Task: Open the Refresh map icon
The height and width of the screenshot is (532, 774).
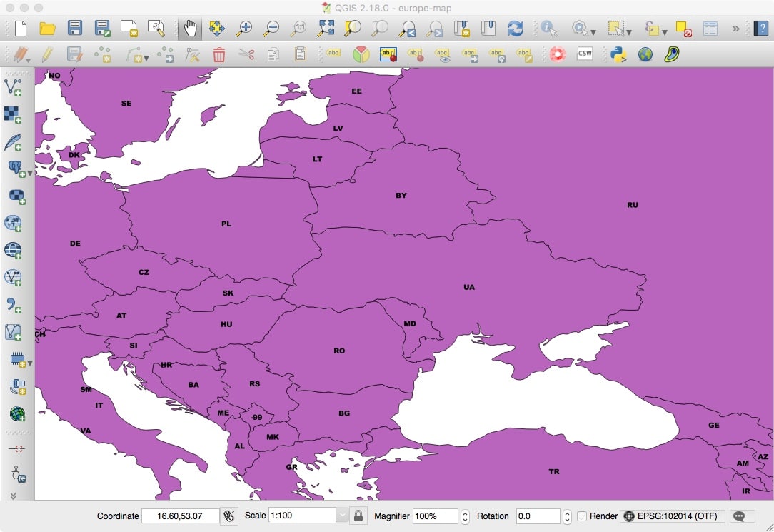Action: click(513, 29)
